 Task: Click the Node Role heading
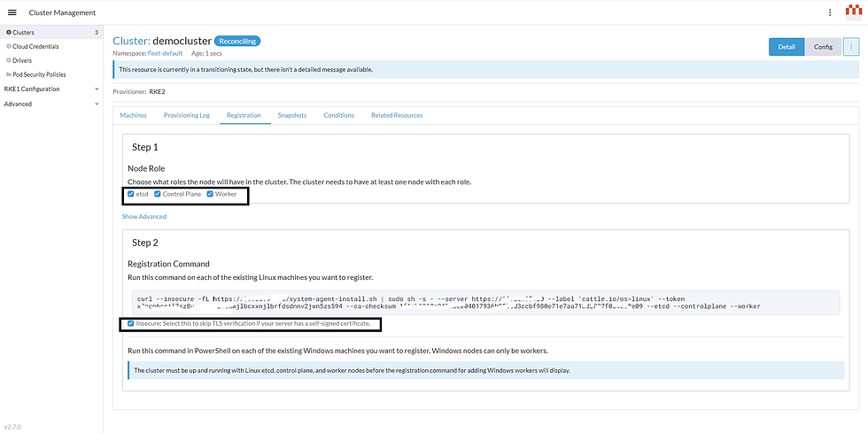(x=146, y=168)
